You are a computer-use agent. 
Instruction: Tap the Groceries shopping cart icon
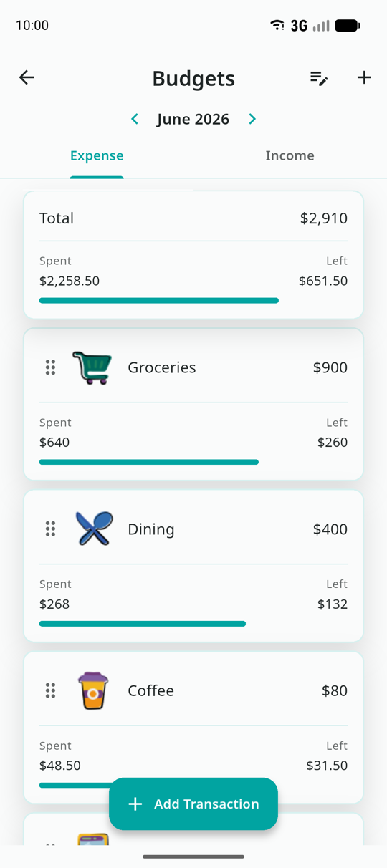92,367
